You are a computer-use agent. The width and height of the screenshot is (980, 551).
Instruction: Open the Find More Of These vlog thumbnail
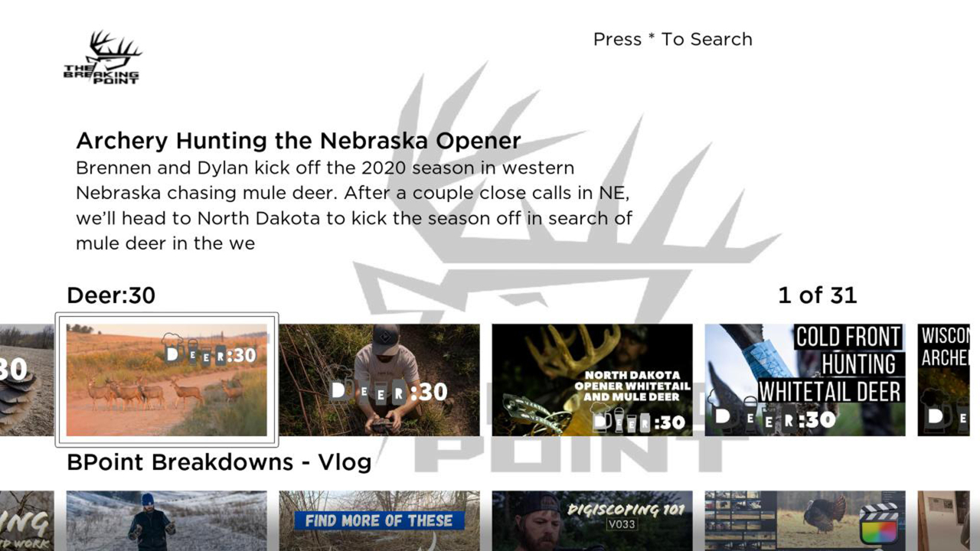380,521
